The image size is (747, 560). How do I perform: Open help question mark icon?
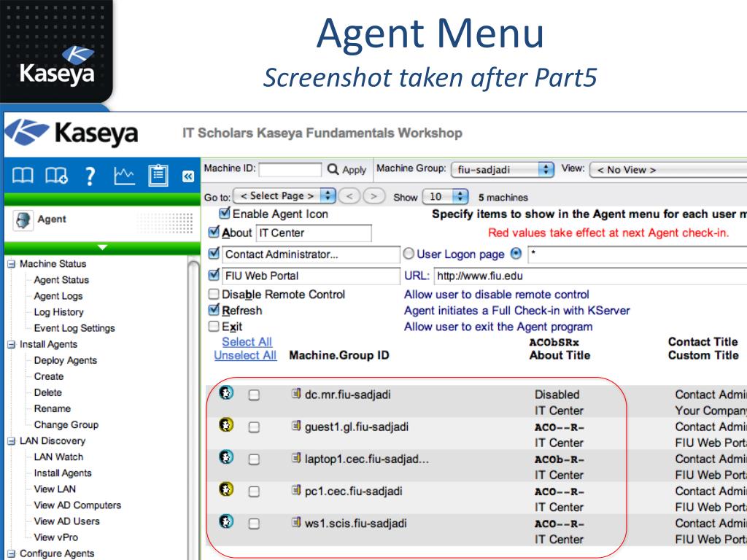tap(90, 176)
